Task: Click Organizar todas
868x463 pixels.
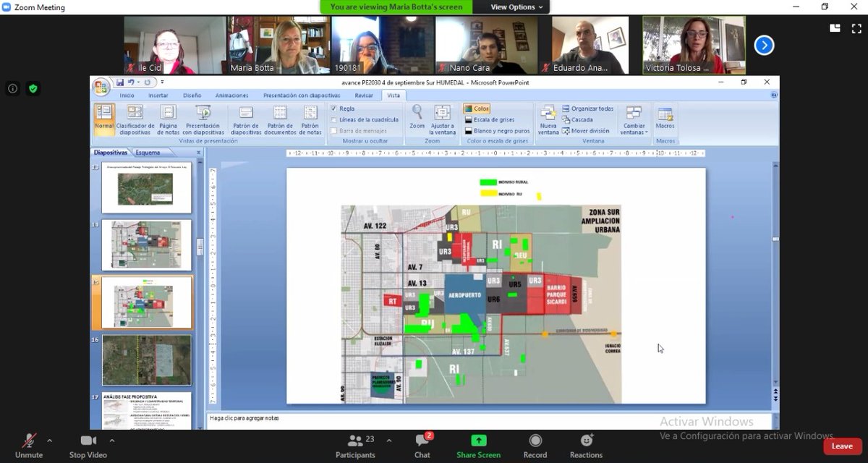Action: [587, 109]
